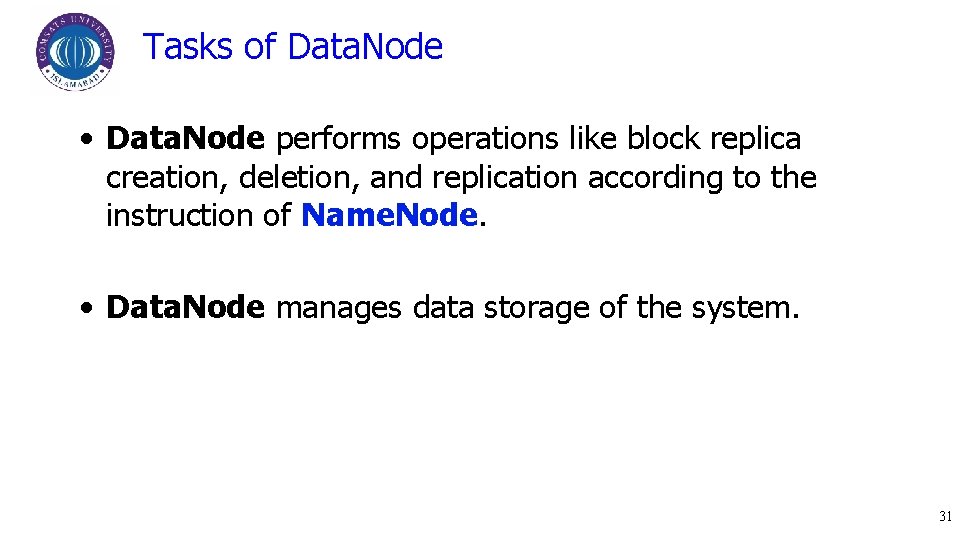Click the word manages
The image size is (960, 540).
pyautogui.click(x=339, y=309)
